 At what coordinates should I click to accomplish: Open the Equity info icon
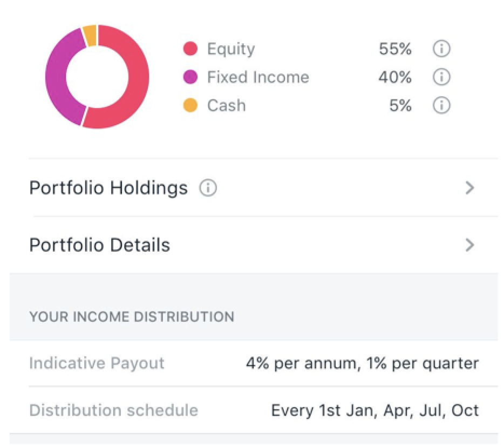pyautogui.click(x=441, y=49)
